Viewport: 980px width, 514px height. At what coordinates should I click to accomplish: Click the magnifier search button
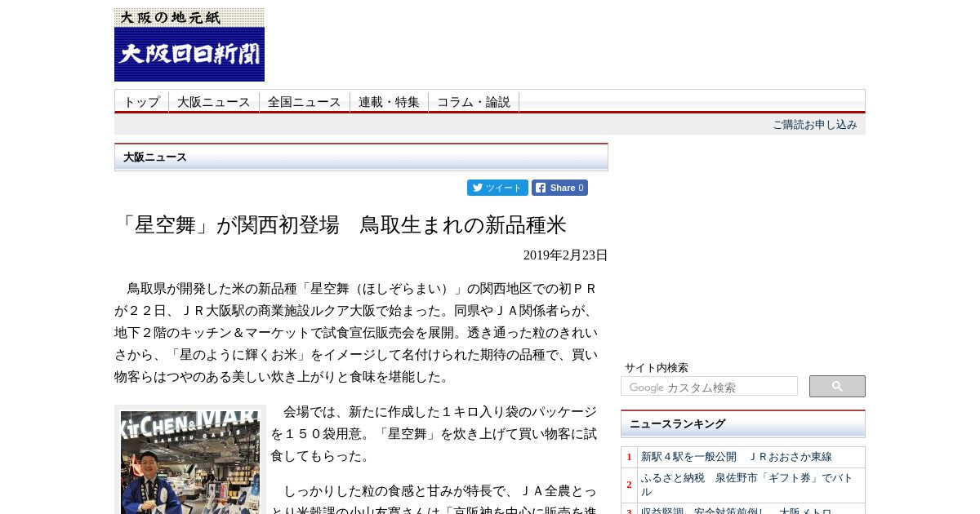tap(837, 386)
